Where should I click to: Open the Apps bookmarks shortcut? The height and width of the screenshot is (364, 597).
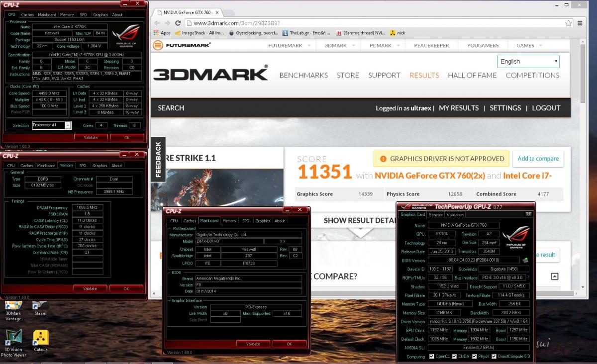162,33
